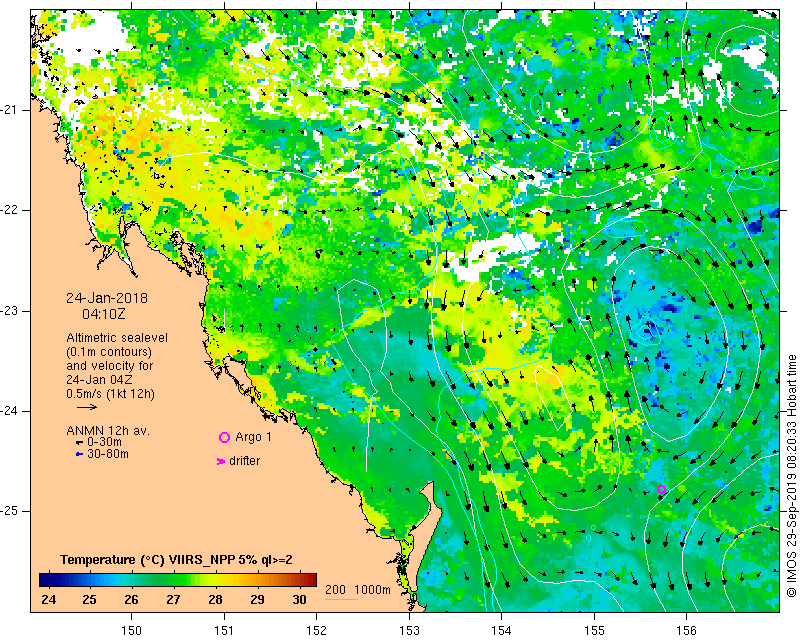The image size is (800, 640).
Task: Click the color bar value 24
Action: click(x=48, y=599)
